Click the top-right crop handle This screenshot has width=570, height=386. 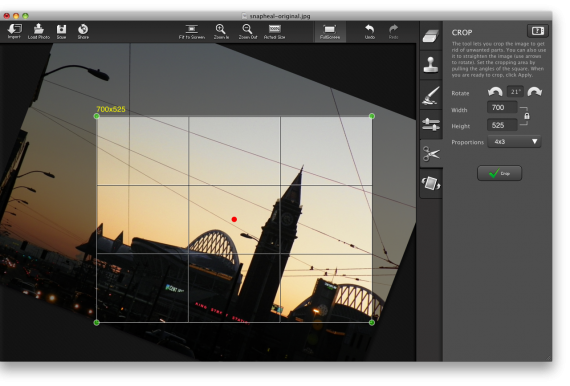tap(372, 116)
